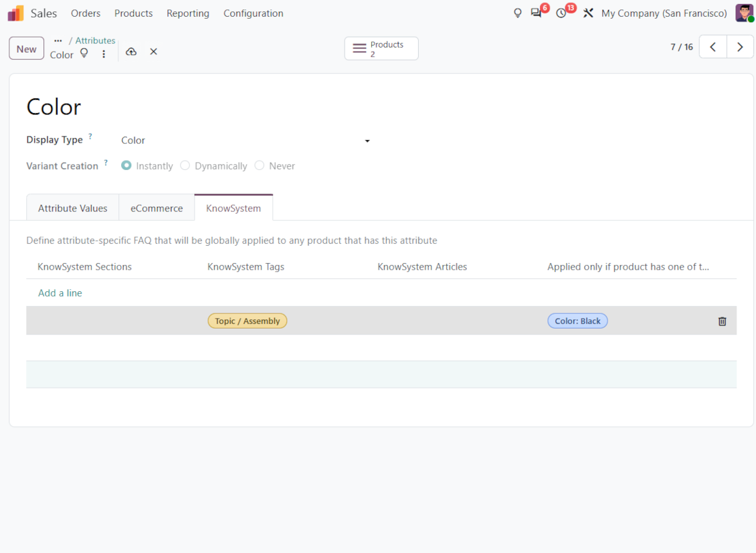Open the developer tools wrench icon

click(588, 13)
